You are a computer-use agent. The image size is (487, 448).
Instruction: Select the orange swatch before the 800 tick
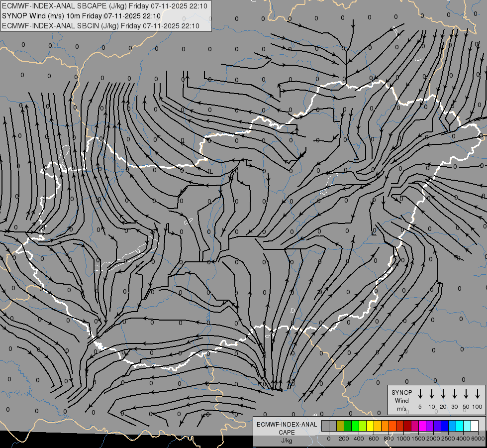tap(385, 426)
